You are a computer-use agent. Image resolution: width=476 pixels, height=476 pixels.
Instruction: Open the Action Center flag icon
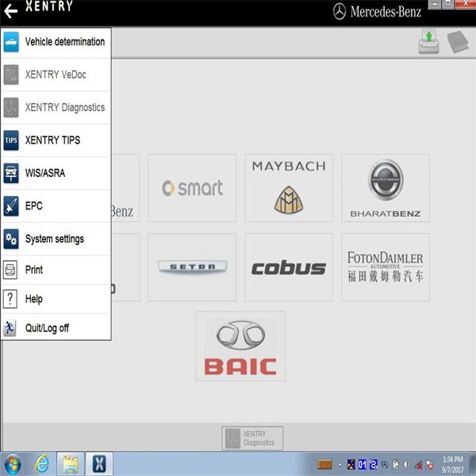430,465
